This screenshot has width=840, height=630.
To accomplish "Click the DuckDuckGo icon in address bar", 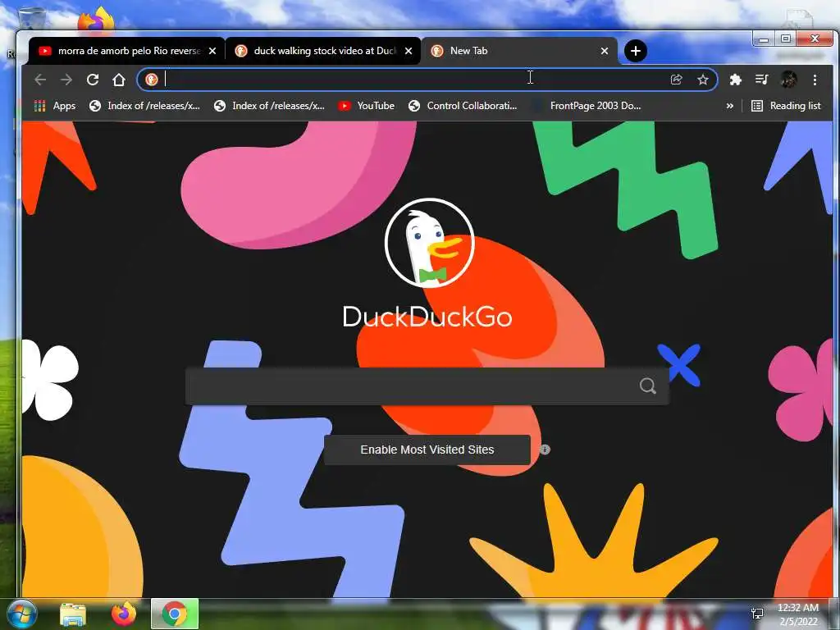I will tap(152, 80).
